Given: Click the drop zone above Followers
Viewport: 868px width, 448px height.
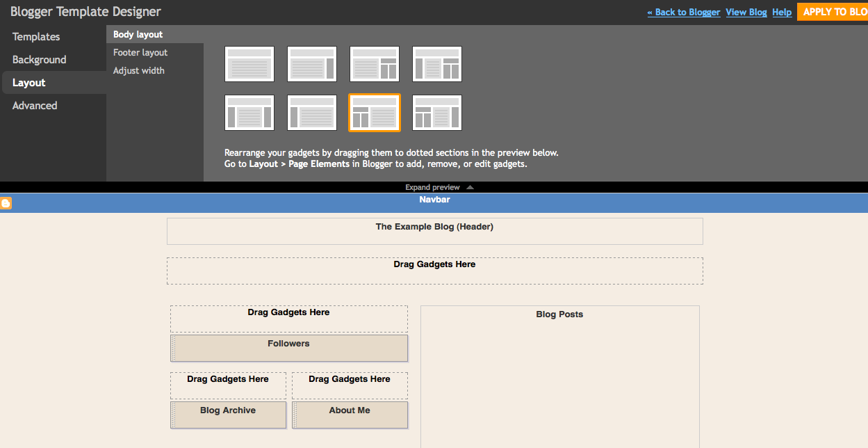Looking at the screenshot, I should click(289, 319).
